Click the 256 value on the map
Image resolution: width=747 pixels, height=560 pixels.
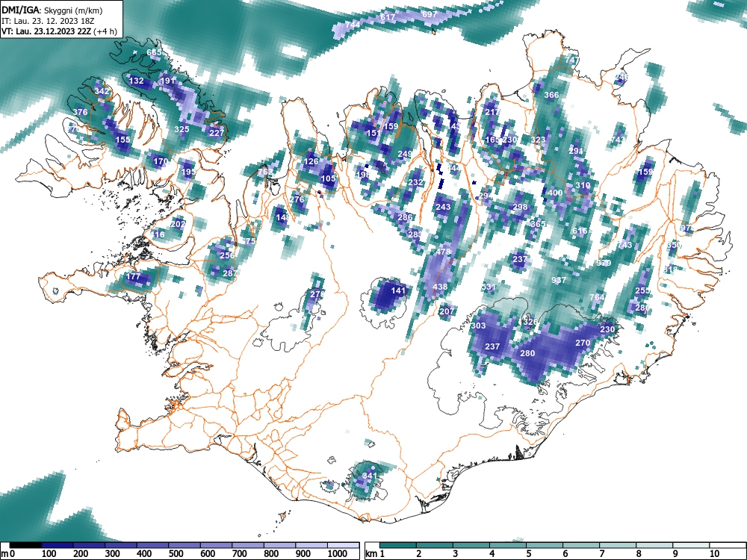tap(227, 255)
